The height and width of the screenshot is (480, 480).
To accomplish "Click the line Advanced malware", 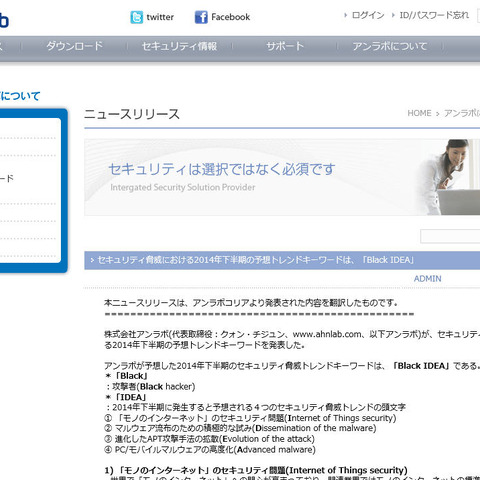I will pyautogui.click(x=210, y=450).
